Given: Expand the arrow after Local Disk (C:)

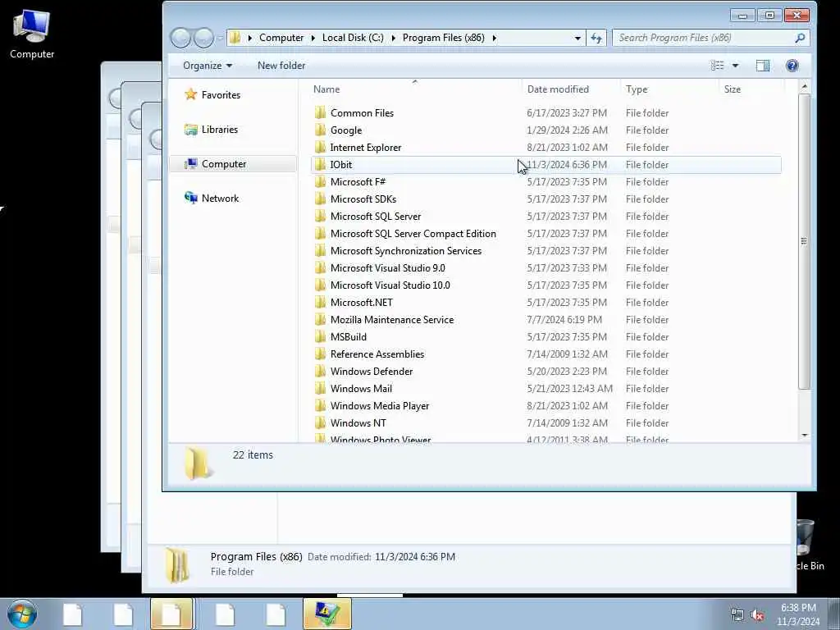Looking at the screenshot, I should (x=393, y=38).
